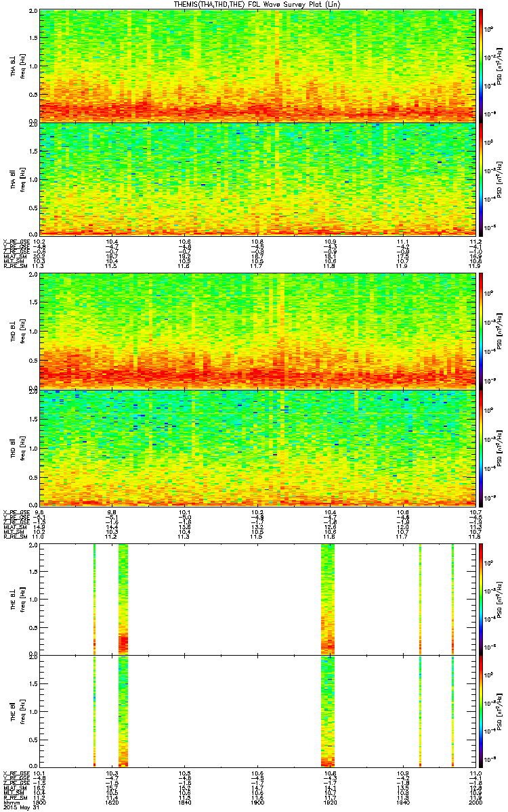Click the 1820 time tick label

pos(112,803)
